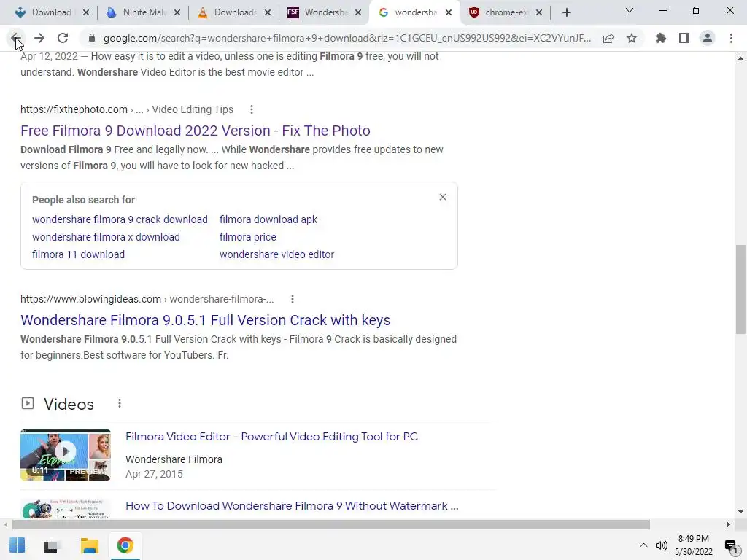Open File Explorer from the taskbar
This screenshot has width=747, height=560.
pyautogui.click(x=89, y=545)
